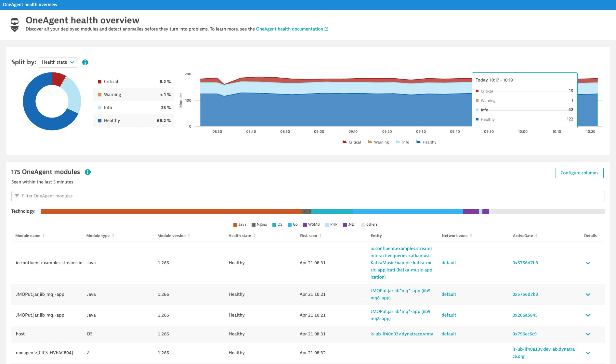Sort by Network zone column arrows

471,236
